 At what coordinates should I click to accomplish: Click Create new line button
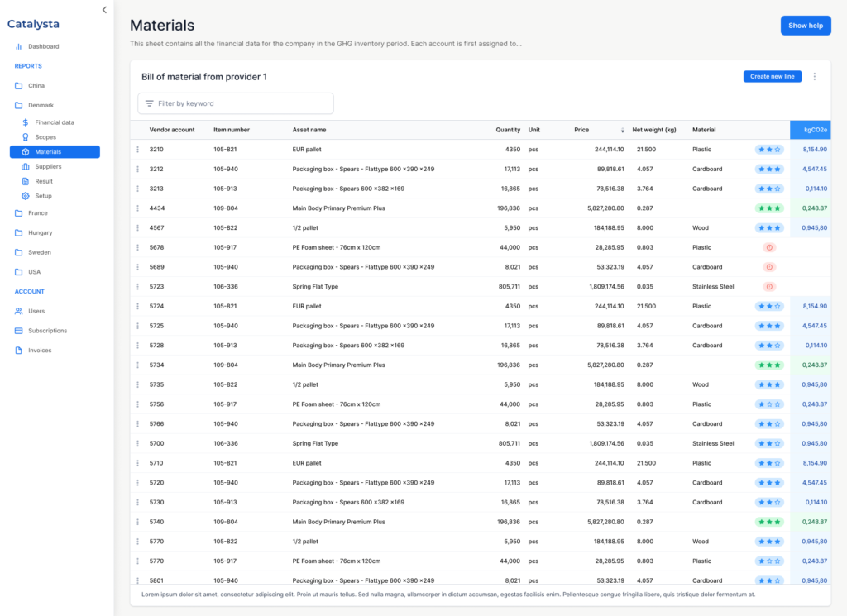click(772, 77)
